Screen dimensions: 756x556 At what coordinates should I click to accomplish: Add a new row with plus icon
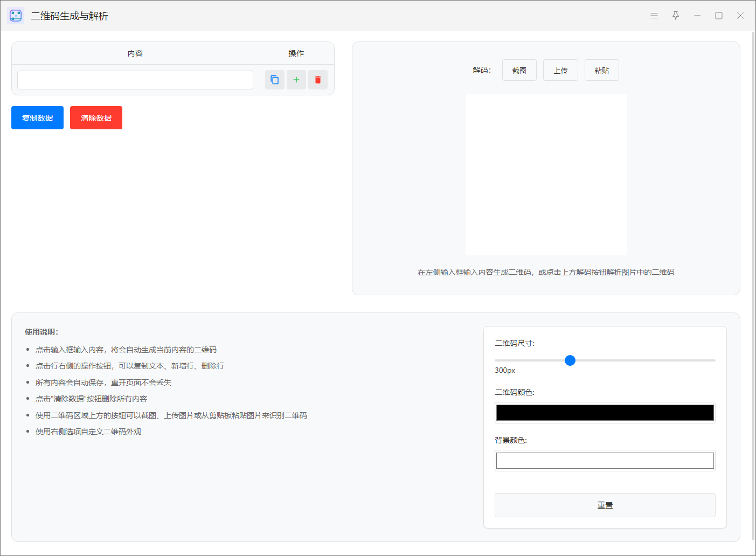[296, 80]
